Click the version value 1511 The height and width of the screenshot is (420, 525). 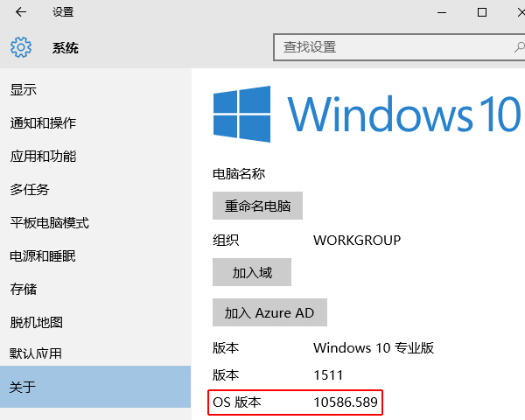tap(328, 375)
